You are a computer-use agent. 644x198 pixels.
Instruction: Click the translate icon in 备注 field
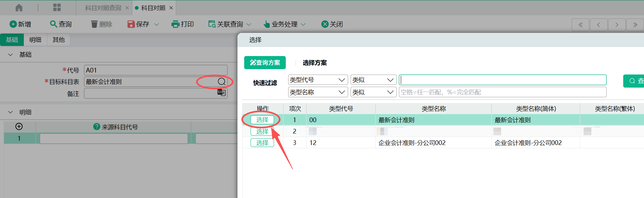(221, 93)
